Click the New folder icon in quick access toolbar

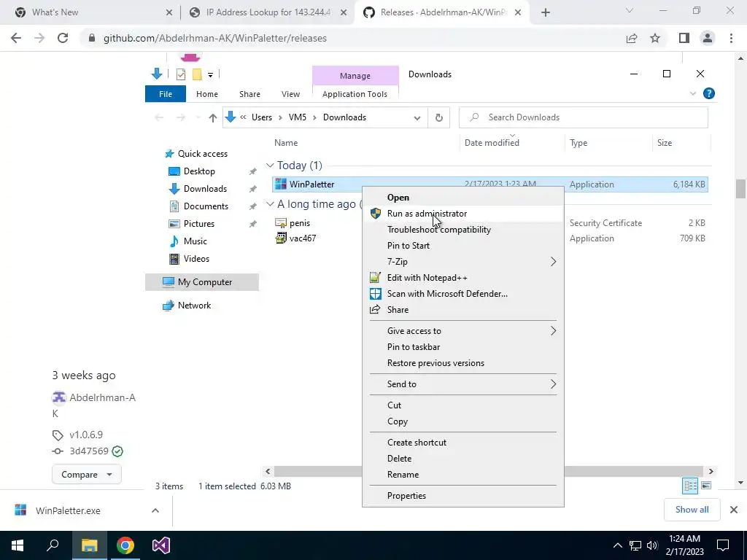197,74
